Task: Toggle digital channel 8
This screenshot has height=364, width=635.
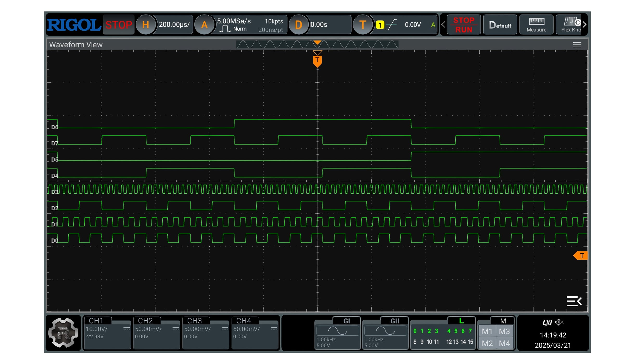Action: [x=415, y=342]
